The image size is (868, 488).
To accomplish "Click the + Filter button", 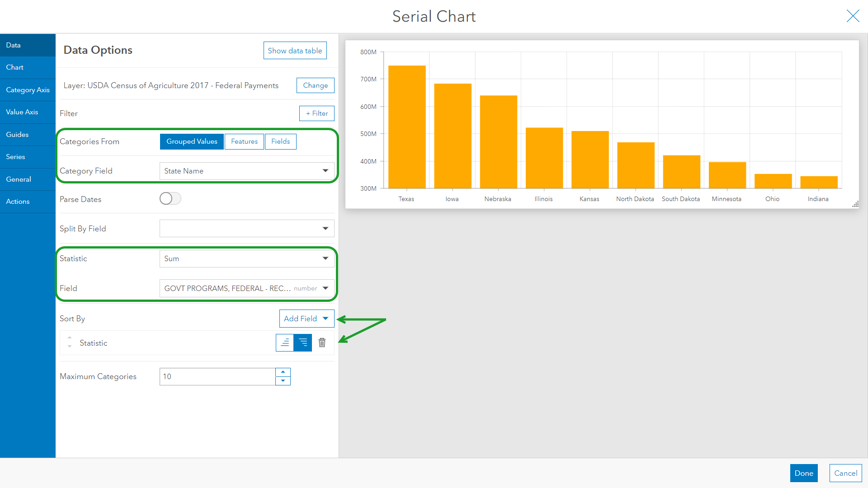I will click(316, 113).
